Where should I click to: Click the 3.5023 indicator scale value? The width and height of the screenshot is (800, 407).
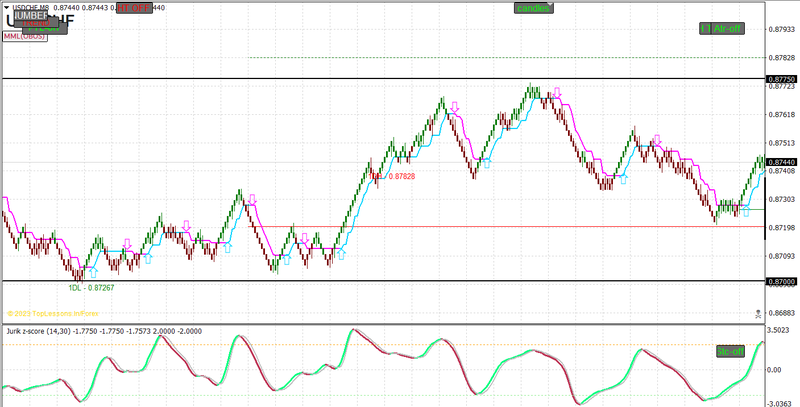779,330
